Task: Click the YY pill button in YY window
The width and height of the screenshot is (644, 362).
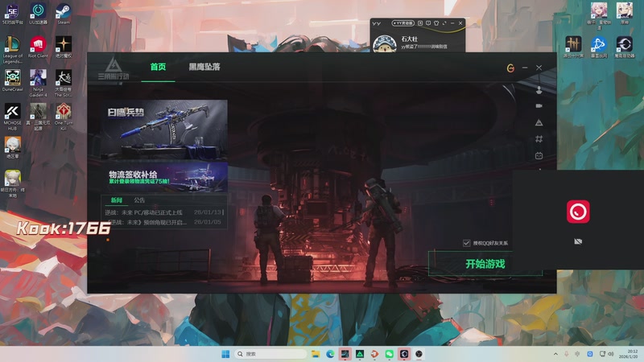Action: tap(403, 23)
